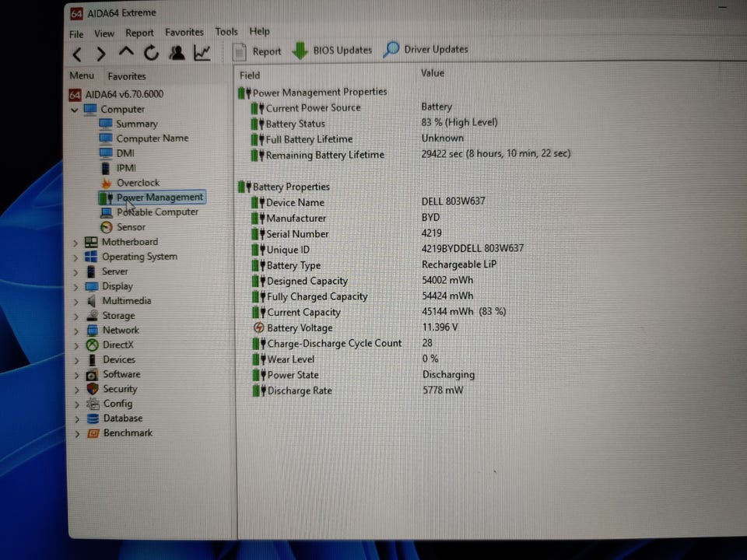Click the Report toolbar button
This screenshot has height=560, width=747.
258,51
